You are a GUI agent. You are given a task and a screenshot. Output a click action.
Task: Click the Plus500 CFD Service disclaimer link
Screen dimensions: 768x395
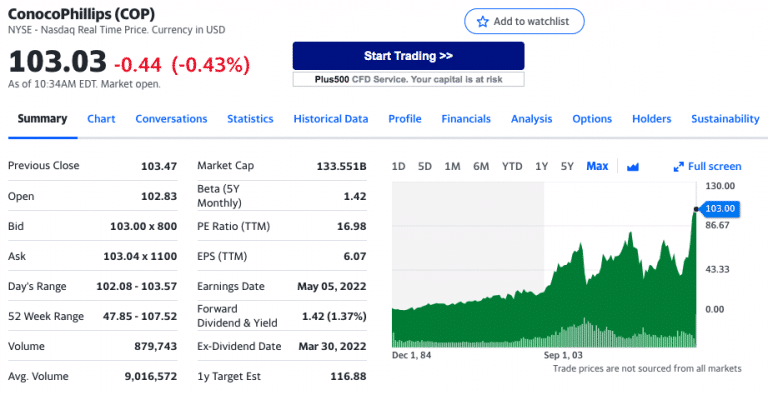[x=408, y=79]
